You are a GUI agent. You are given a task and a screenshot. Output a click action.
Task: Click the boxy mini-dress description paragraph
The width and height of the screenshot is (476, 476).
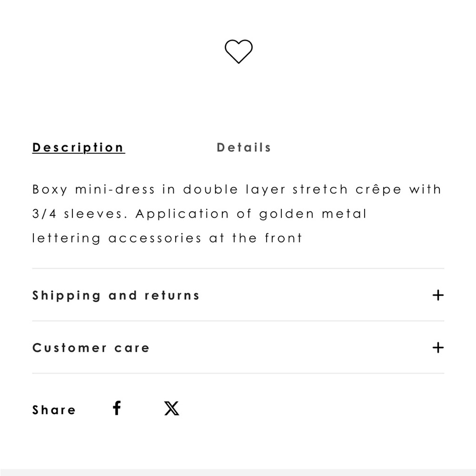237,214
